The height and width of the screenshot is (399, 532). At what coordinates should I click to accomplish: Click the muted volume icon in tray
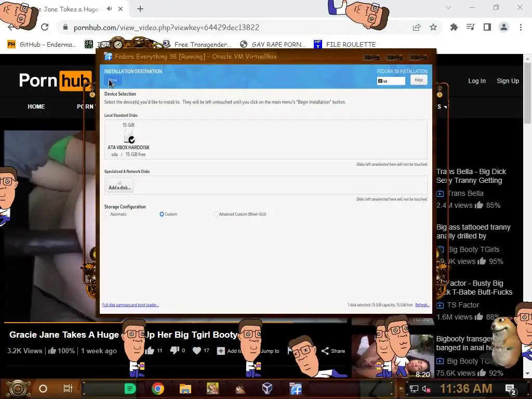[426, 389]
